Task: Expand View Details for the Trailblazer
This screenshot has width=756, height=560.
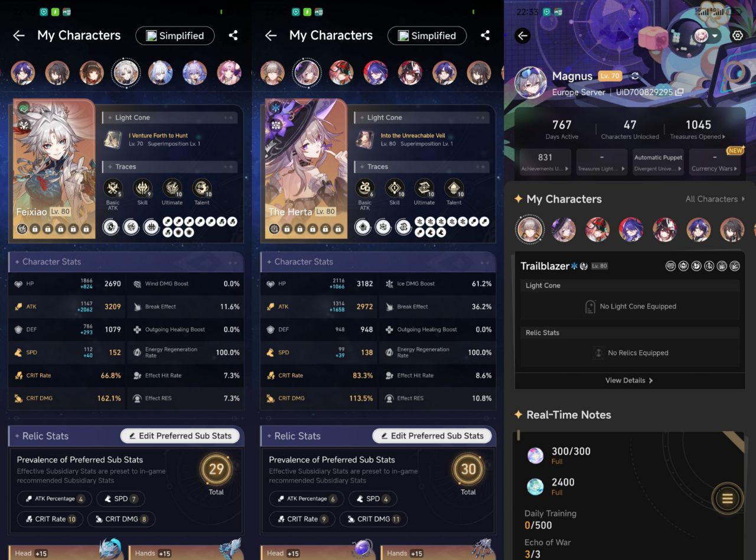Action: (629, 380)
